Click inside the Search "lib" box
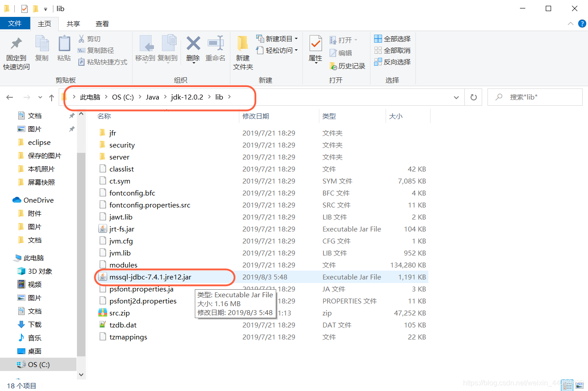588x391 pixels. [x=535, y=97]
